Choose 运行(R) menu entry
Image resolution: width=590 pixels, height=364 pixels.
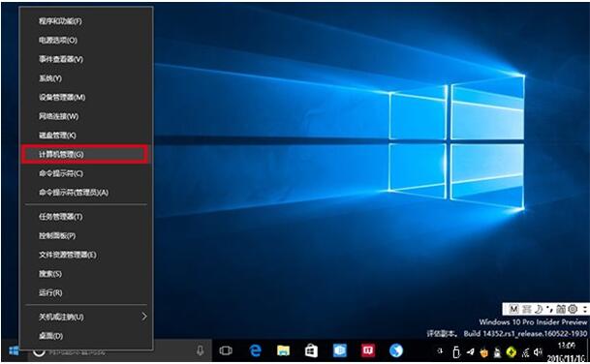[86, 292]
